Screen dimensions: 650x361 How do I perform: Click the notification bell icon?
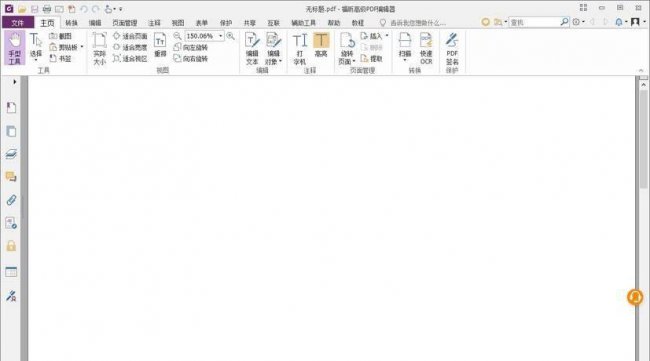(619, 22)
